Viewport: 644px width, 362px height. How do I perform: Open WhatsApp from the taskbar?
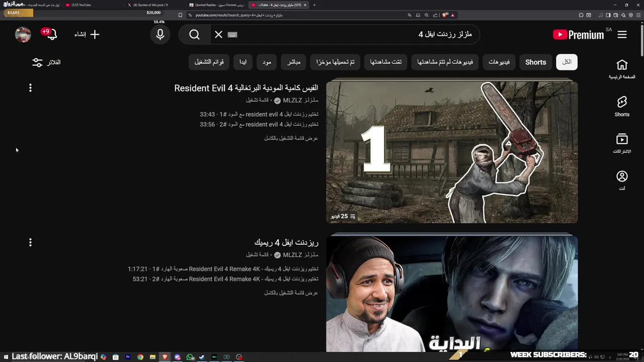pyautogui.click(x=190, y=357)
